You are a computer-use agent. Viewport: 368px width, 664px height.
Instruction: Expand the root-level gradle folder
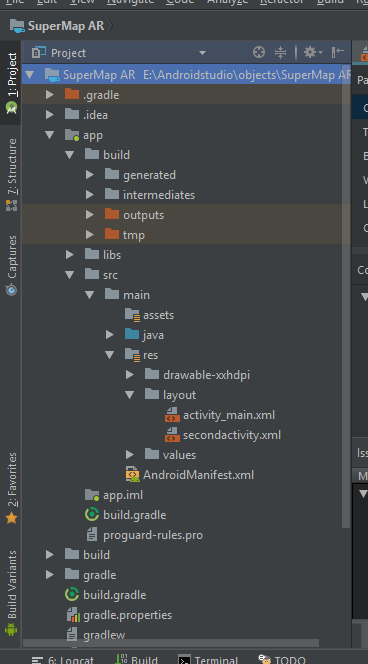(x=50, y=575)
